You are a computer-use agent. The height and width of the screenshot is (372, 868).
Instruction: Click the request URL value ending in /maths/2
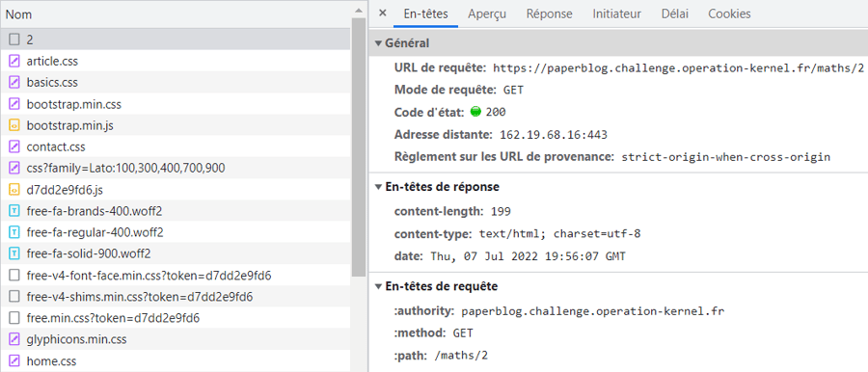[x=679, y=68]
